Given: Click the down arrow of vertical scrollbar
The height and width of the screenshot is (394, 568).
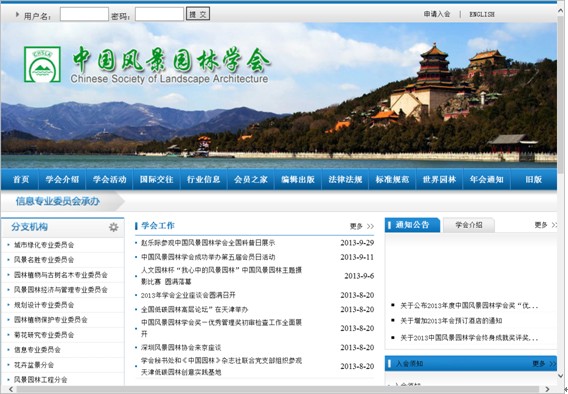Looking at the screenshot, I should point(561,376).
